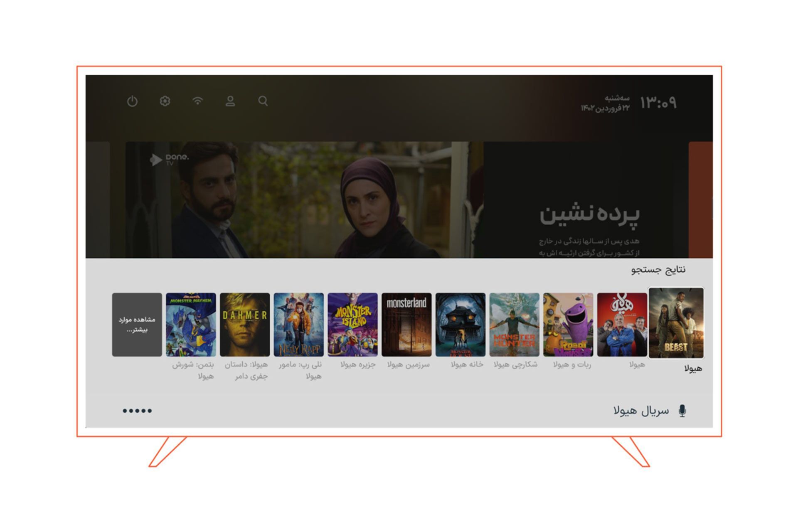Click the search magnifier icon
798x532 pixels.
pos(263,101)
